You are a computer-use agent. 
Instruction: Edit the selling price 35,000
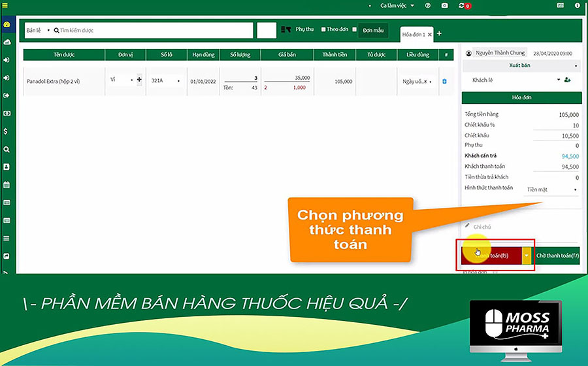(287, 78)
